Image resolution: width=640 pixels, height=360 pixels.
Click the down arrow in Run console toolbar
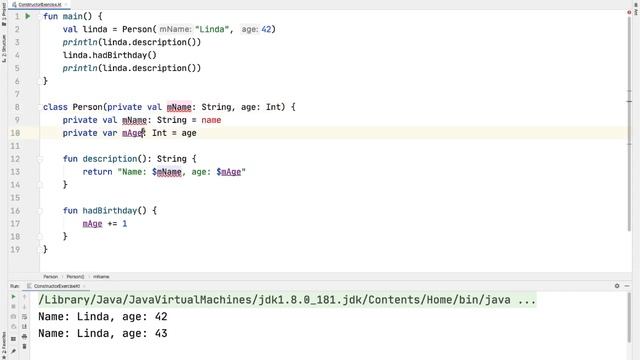point(24,306)
